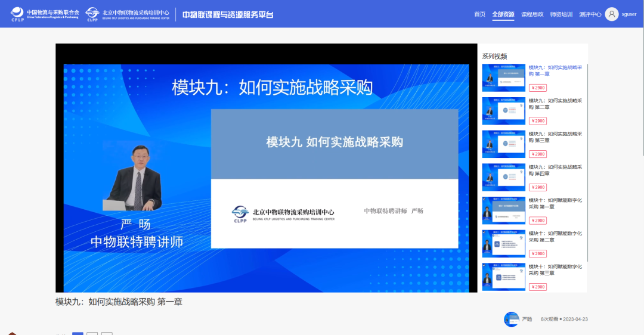Open thumbnail for 模块九 第三章
The width and height of the screenshot is (644, 335).
point(503,144)
